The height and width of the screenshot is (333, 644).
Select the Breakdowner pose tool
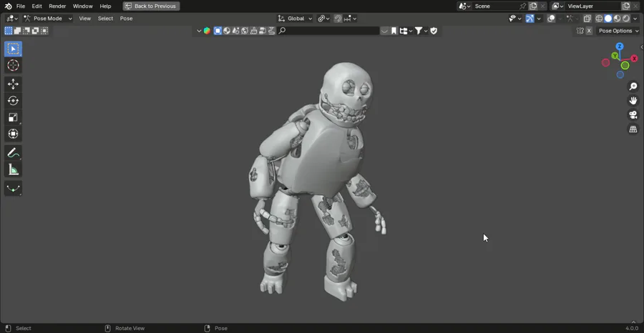coord(13,189)
